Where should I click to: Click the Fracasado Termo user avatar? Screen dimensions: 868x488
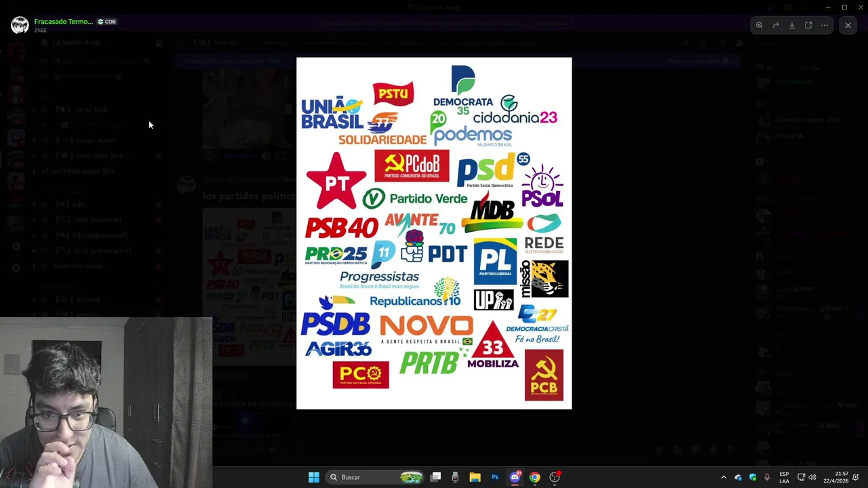coord(20,25)
